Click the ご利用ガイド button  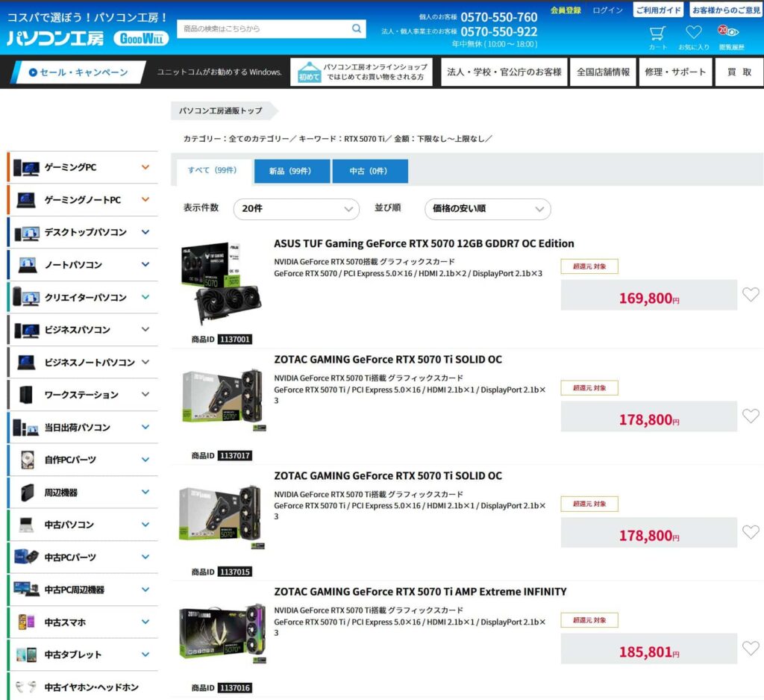658,10
